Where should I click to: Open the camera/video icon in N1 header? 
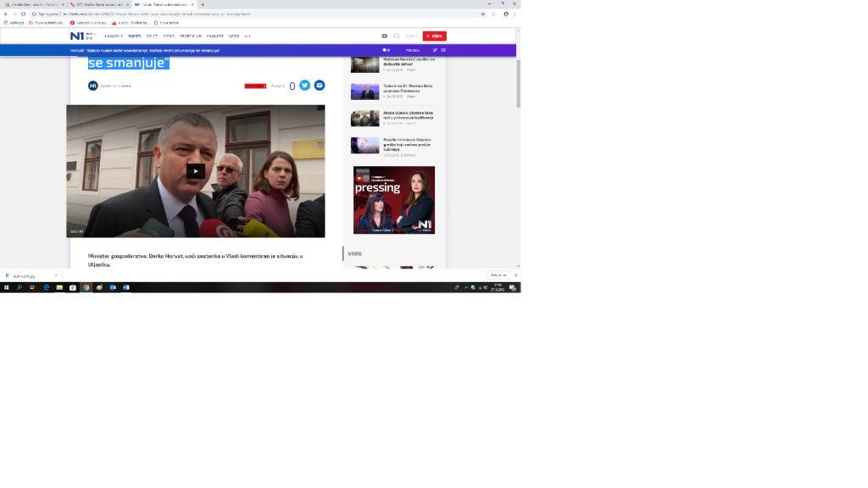coord(385,36)
